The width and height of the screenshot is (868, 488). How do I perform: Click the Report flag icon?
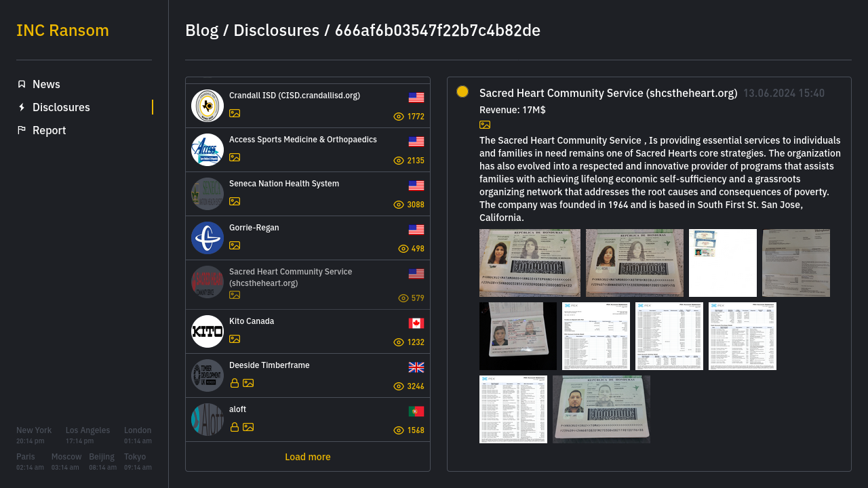point(22,130)
